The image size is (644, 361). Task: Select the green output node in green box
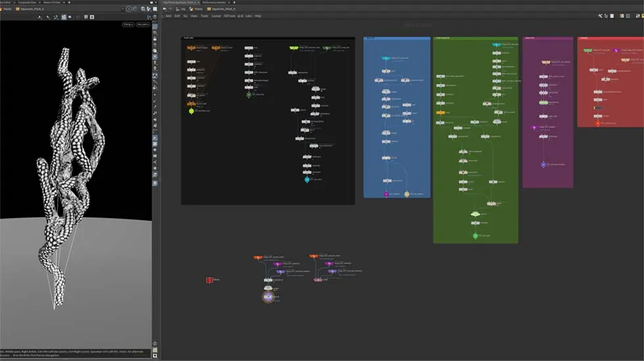(475, 235)
